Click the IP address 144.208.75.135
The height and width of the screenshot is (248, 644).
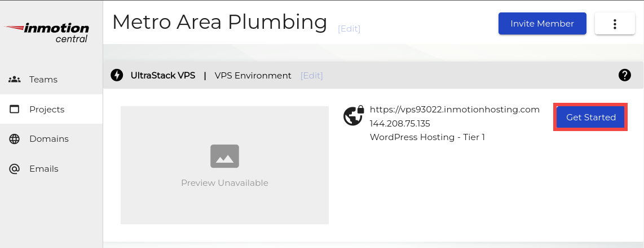click(400, 123)
